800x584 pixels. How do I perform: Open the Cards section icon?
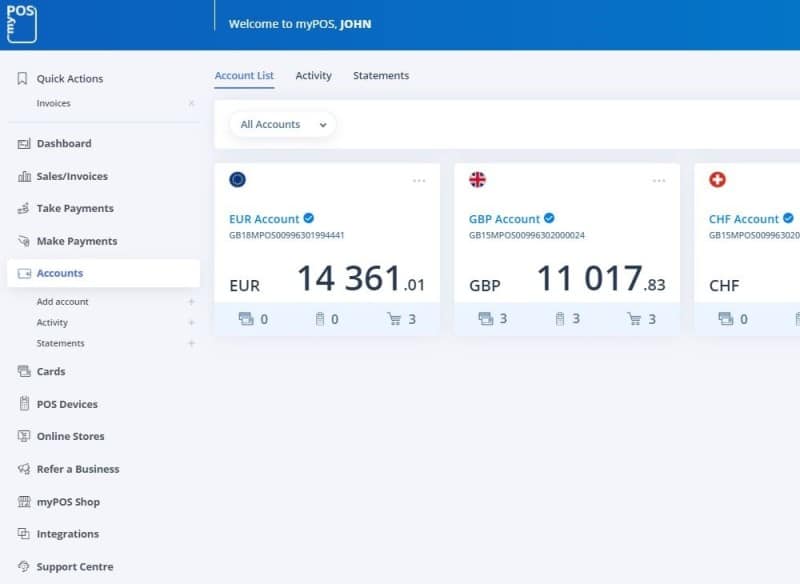(x=24, y=371)
